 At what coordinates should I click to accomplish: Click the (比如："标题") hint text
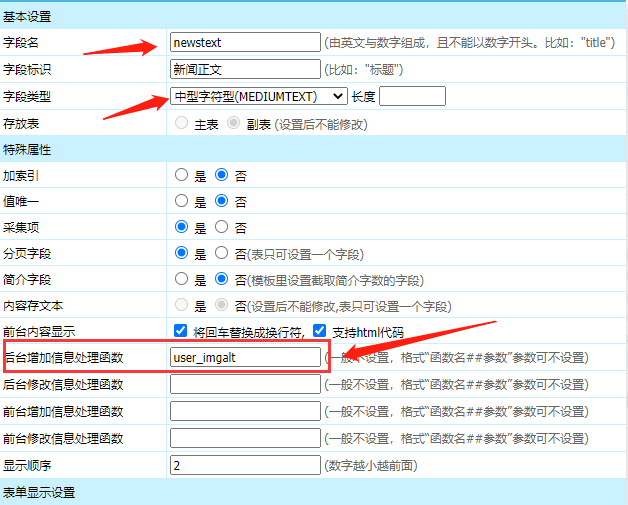pos(364,70)
